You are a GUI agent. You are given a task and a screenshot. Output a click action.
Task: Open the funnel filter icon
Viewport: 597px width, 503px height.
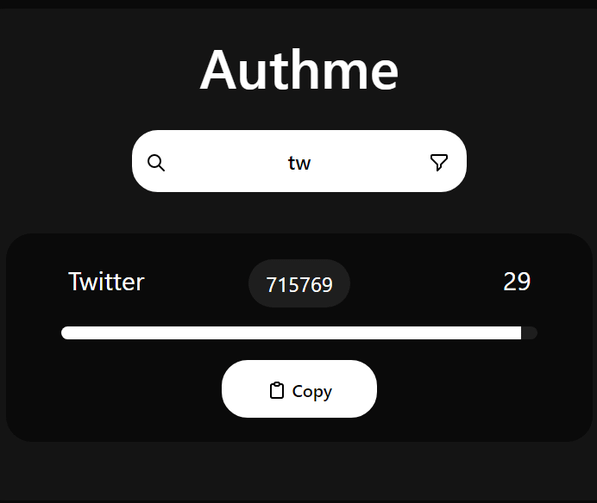coord(439,163)
